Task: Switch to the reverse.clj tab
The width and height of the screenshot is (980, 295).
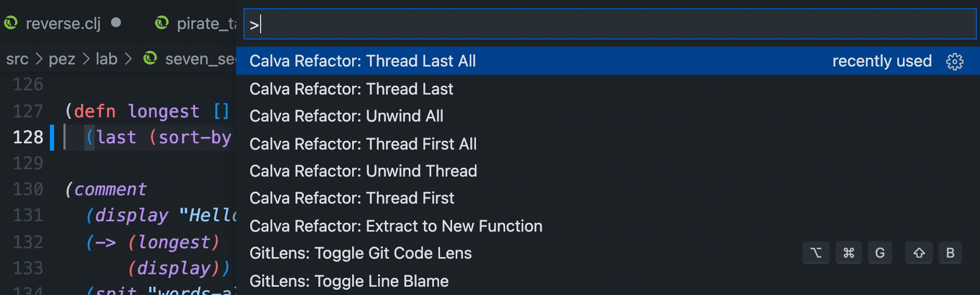Action: coord(63,23)
